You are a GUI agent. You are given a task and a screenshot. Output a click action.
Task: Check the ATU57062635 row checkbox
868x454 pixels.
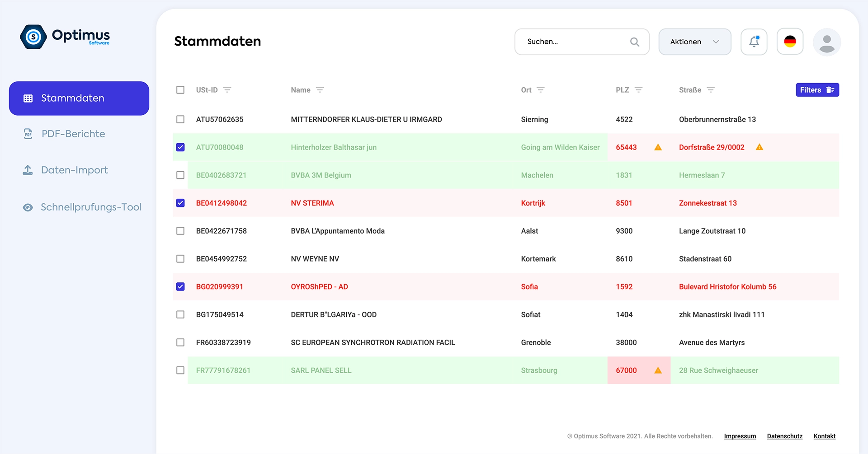point(180,119)
